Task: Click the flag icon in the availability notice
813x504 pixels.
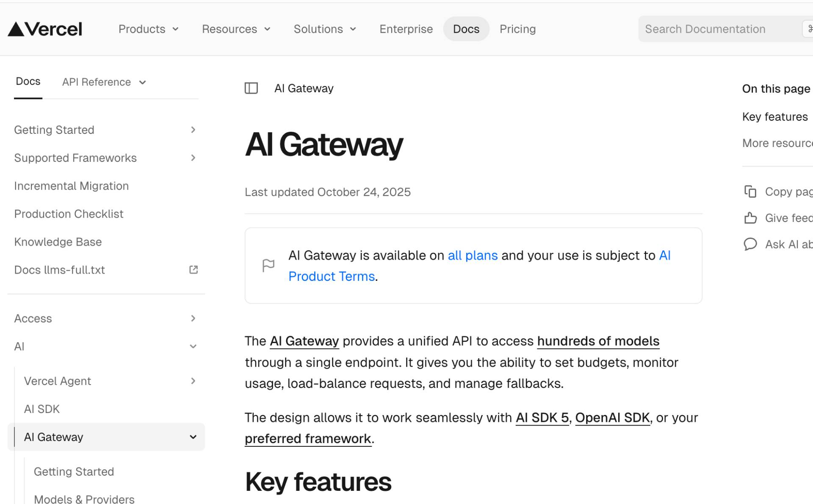Action: [x=268, y=266]
